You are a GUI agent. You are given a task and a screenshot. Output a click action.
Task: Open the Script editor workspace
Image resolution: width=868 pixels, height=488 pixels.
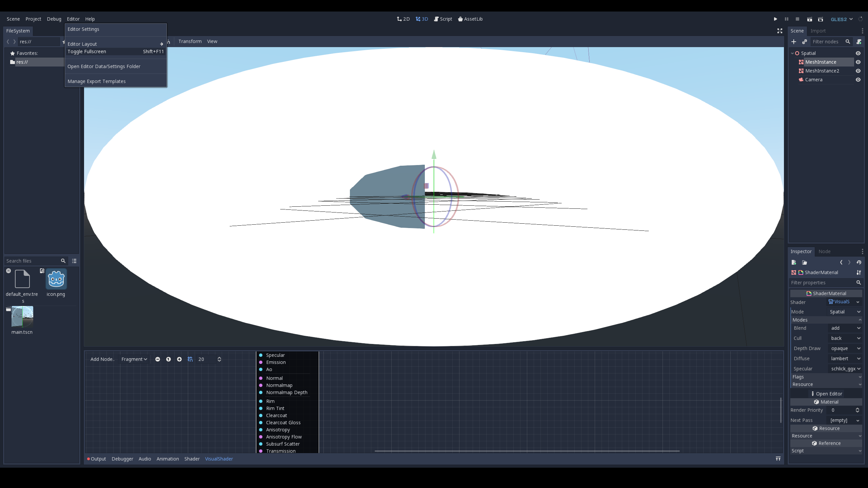tap(443, 19)
